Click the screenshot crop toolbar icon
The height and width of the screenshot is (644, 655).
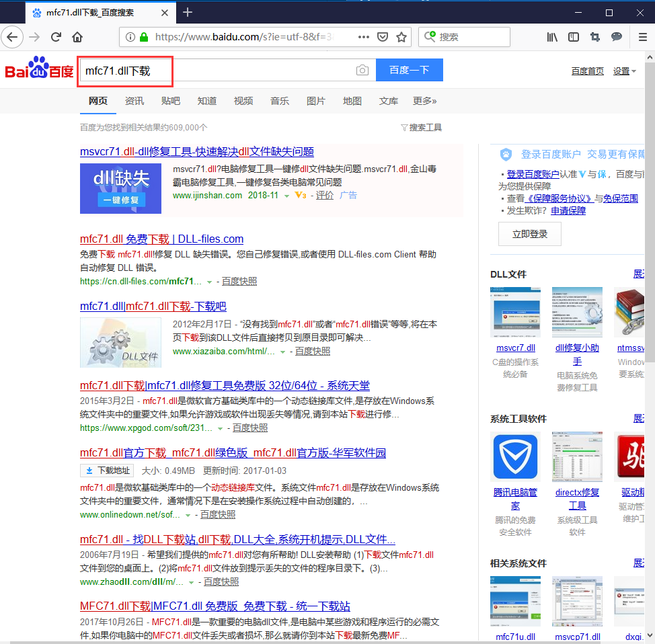(595, 37)
